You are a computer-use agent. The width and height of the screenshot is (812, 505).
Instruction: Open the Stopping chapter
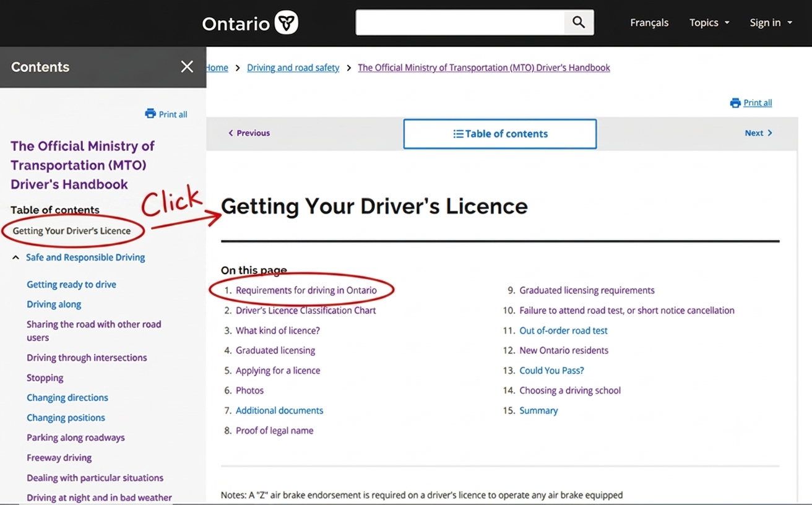pyautogui.click(x=45, y=378)
